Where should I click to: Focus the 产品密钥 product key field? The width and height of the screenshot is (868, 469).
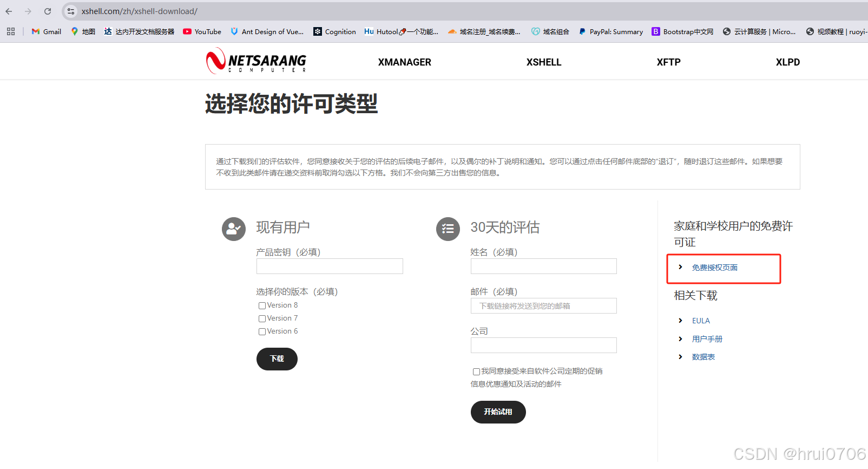point(330,266)
